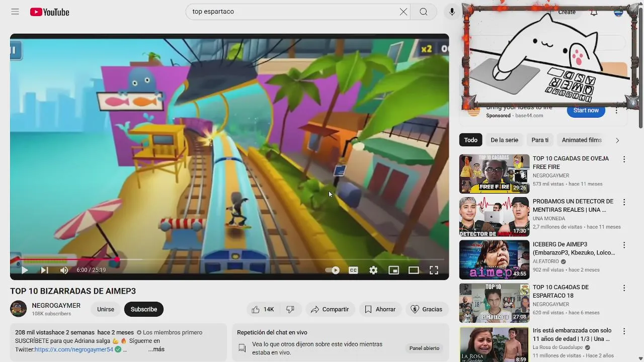Click the Gracias thanks button

tap(427, 309)
